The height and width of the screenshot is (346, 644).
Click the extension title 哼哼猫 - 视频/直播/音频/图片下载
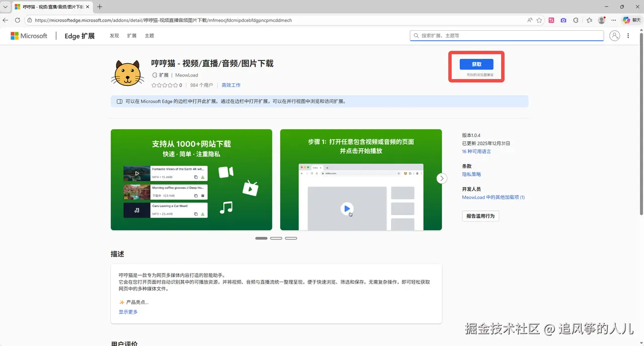coord(212,63)
